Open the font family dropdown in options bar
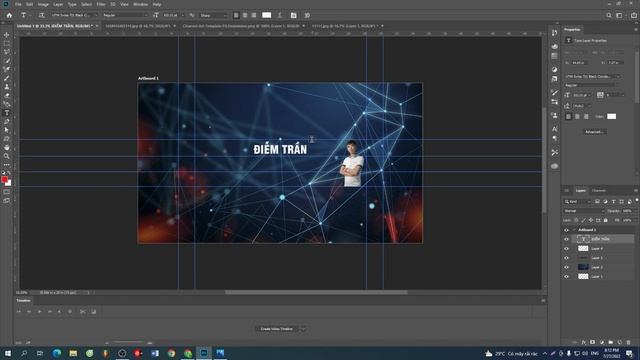 click(x=74, y=15)
